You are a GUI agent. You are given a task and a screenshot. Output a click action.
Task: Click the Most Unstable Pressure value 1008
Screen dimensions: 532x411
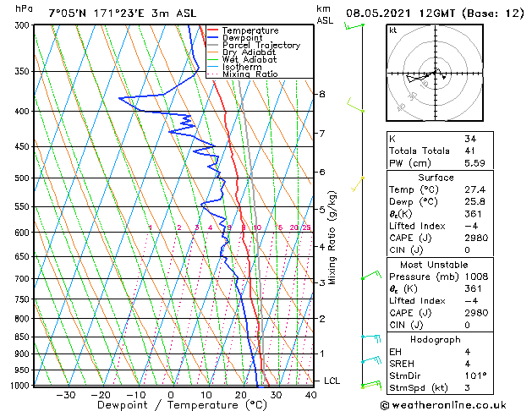point(476,277)
